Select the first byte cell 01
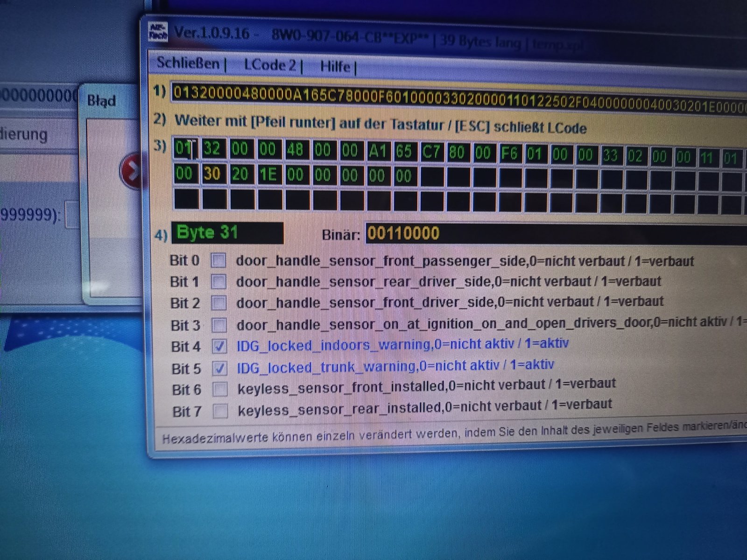The image size is (747, 560). click(x=184, y=148)
